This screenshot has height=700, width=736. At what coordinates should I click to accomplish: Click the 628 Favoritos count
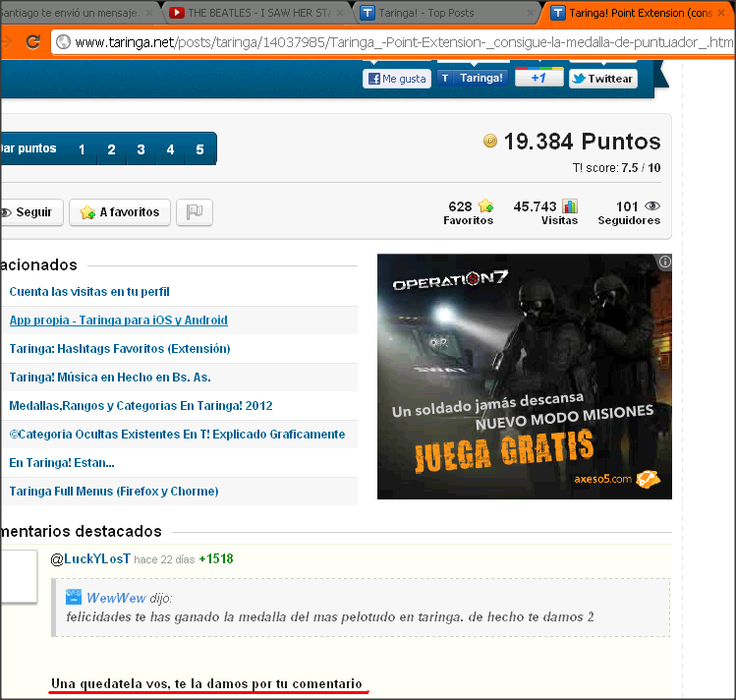[460, 206]
